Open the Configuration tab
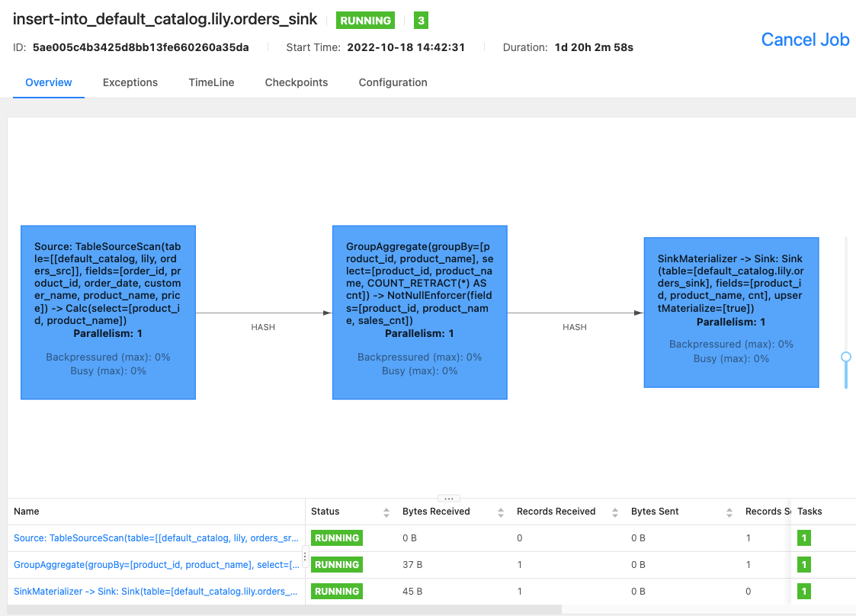The height and width of the screenshot is (616, 856). [393, 82]
